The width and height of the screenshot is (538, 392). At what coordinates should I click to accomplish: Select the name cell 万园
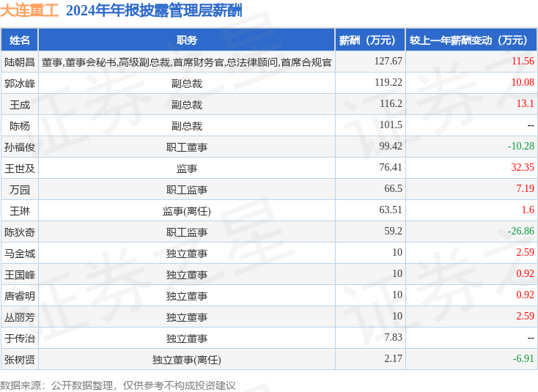(20, 190)
